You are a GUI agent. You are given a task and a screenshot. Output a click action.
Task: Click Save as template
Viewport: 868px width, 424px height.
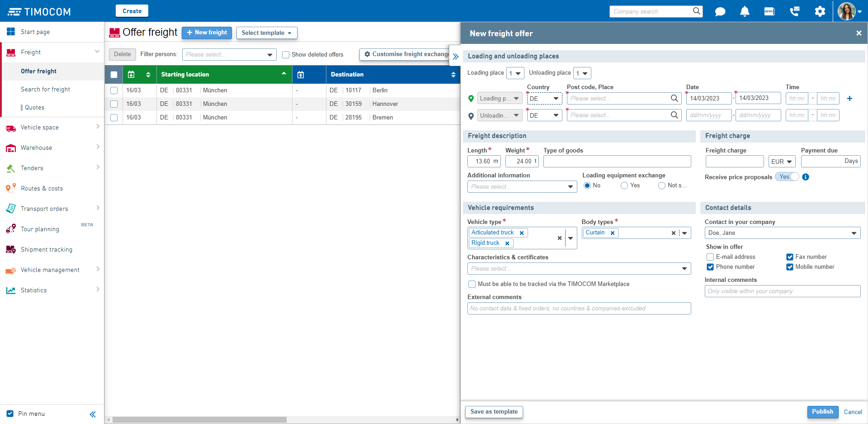494,412
